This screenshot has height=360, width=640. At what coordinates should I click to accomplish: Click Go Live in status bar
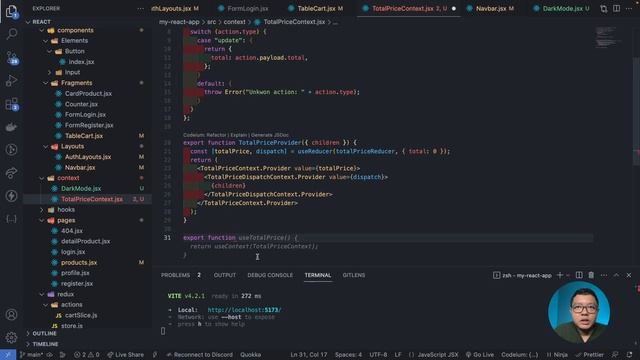tap(480, 355)
